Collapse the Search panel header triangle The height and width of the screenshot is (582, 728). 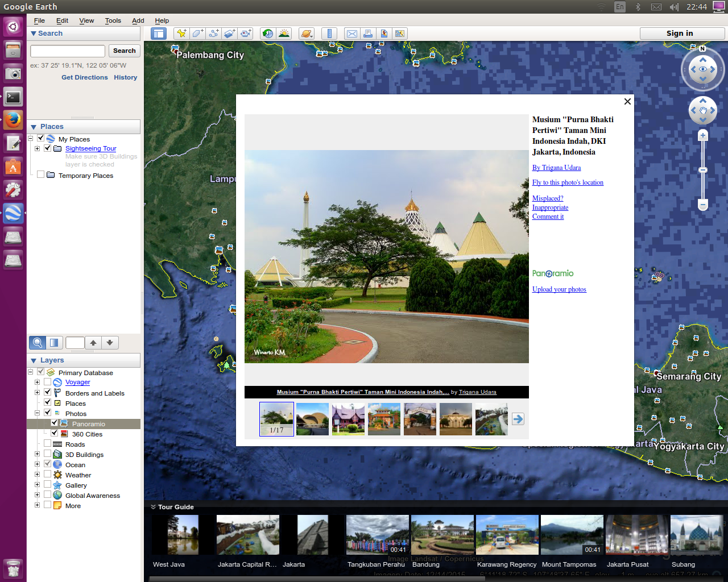pos(34,34)
